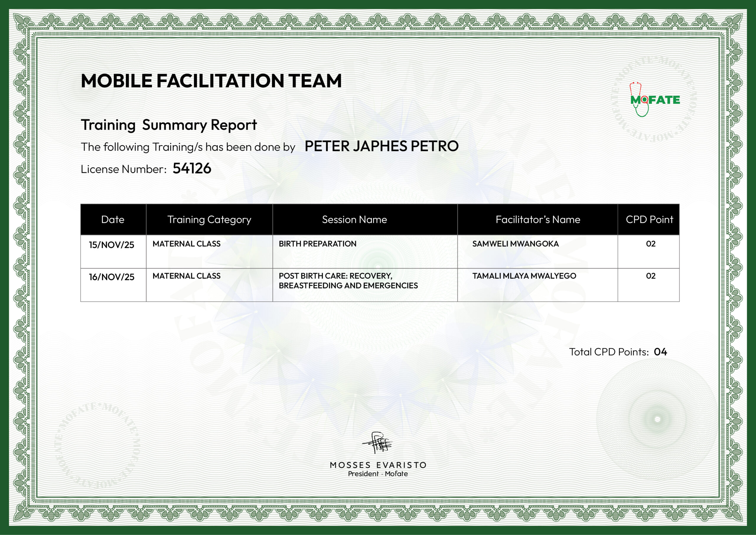Click the 15/NOV/25 date cell
Viewport: 756px width, 535px height.
pyautogui.click(x=111, y=245)
